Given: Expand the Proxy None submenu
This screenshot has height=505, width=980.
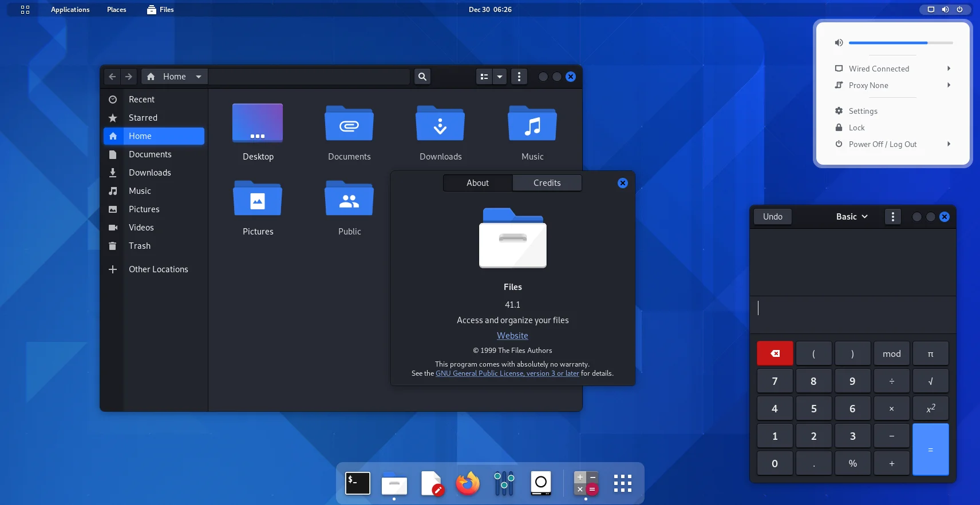Looking at the screenshot, I should point(949,85).
